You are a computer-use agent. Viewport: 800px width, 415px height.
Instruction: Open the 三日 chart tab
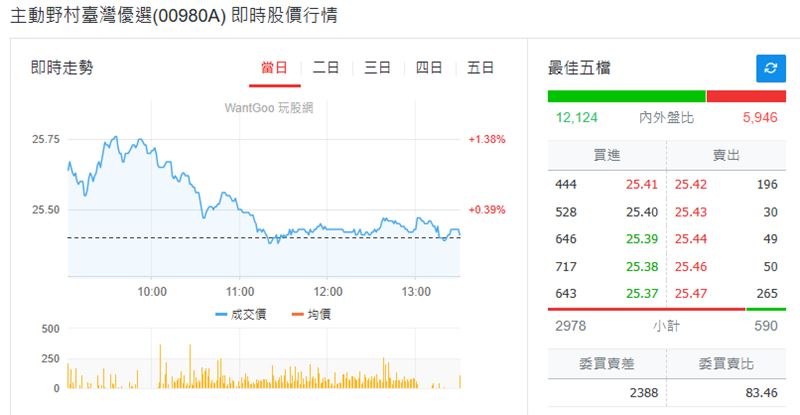pyautogui.click(x=378, y=68)
